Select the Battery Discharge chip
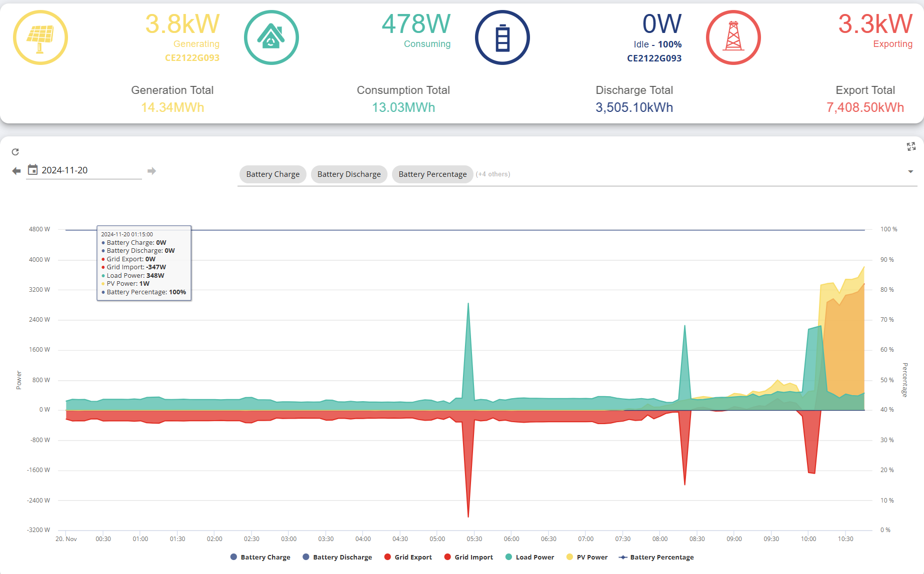This screenshot has height=574, width=924. (x=349, y=174)
